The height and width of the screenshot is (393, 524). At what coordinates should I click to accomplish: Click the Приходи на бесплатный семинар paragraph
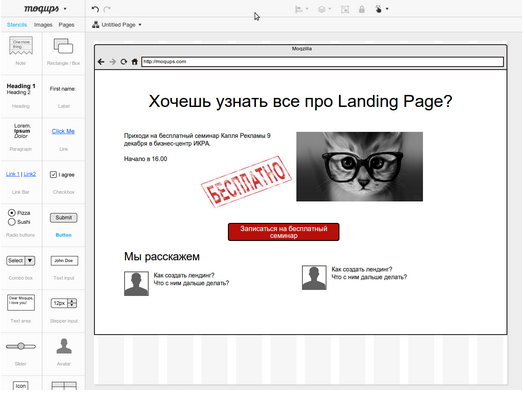click(x=197, y=140)
